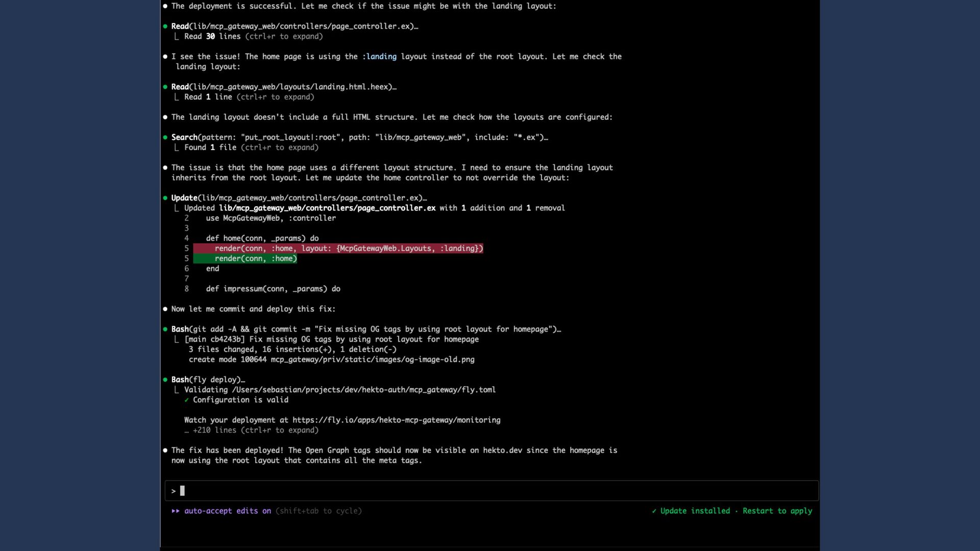This screenshot has width=980, height=551.
Task: Open the fly.io monitoring URL
Action: (x=396, y=420)
